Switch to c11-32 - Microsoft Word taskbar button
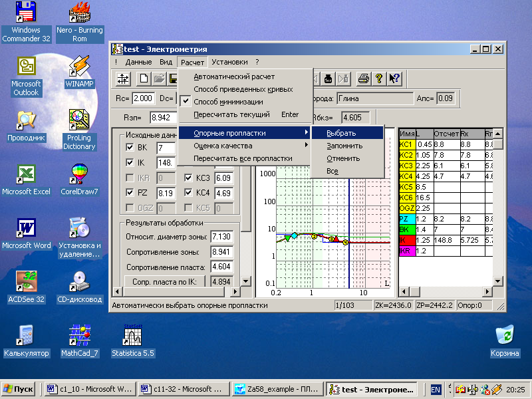The width and height of the screenshot is (532, 399). pos(184,389)
